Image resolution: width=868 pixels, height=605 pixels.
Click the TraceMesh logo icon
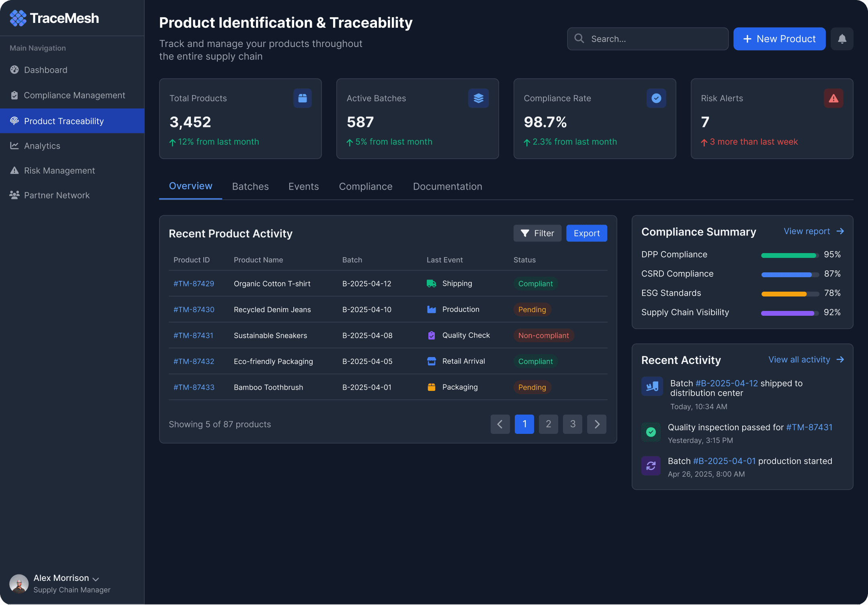click(18, 18)
